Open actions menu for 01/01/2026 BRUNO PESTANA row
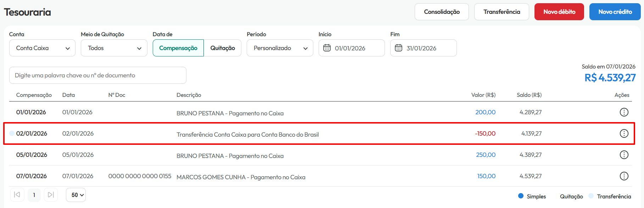Image resolution: width=644 pixels, height=208 pixels. pos(624,112)
